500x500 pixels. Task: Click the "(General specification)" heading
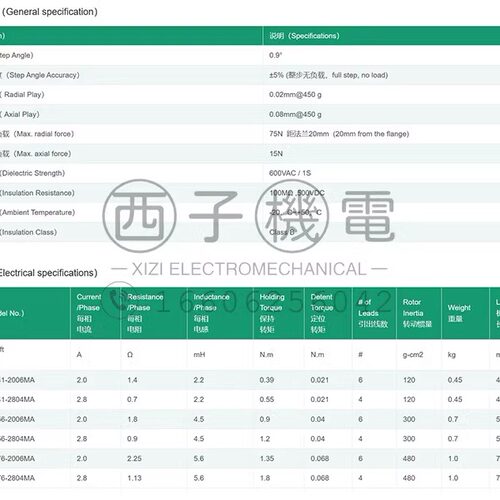[x=50, y=12]
